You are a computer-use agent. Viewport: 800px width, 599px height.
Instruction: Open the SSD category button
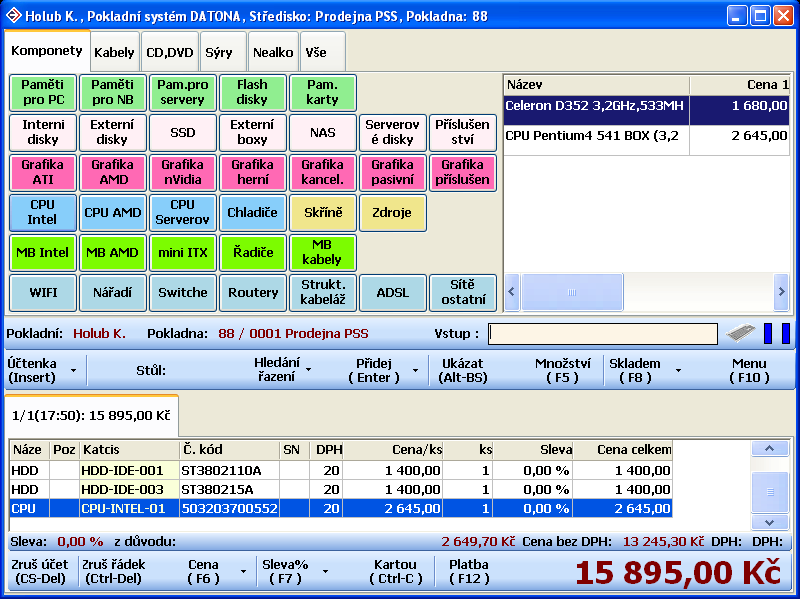pyautogui.click(x=183, y=133)
